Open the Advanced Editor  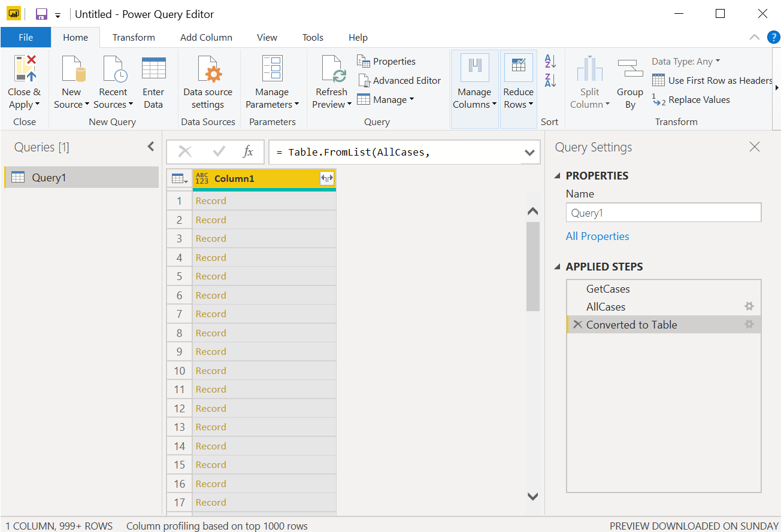(399, 80)
